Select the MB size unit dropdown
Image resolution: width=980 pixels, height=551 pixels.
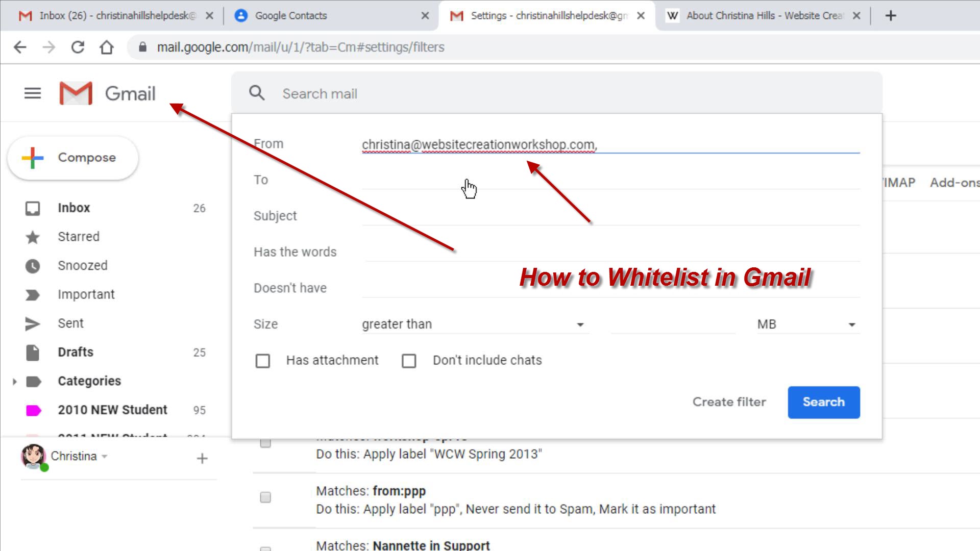pos(804,324)
